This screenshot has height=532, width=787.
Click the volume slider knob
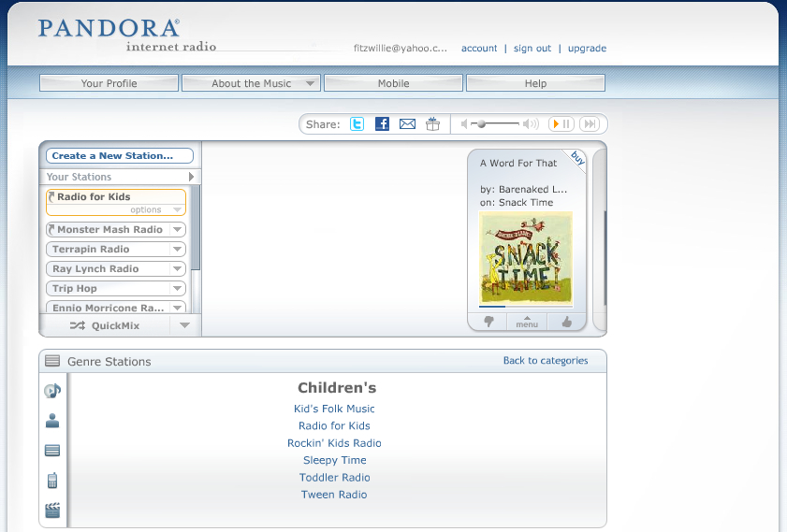click(x=481, y=123)
